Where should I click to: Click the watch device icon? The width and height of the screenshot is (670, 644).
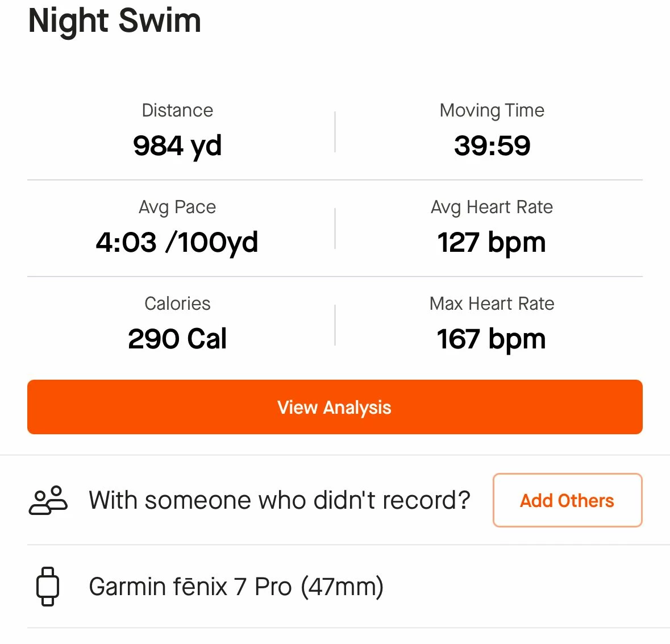[x=47, y=587]
